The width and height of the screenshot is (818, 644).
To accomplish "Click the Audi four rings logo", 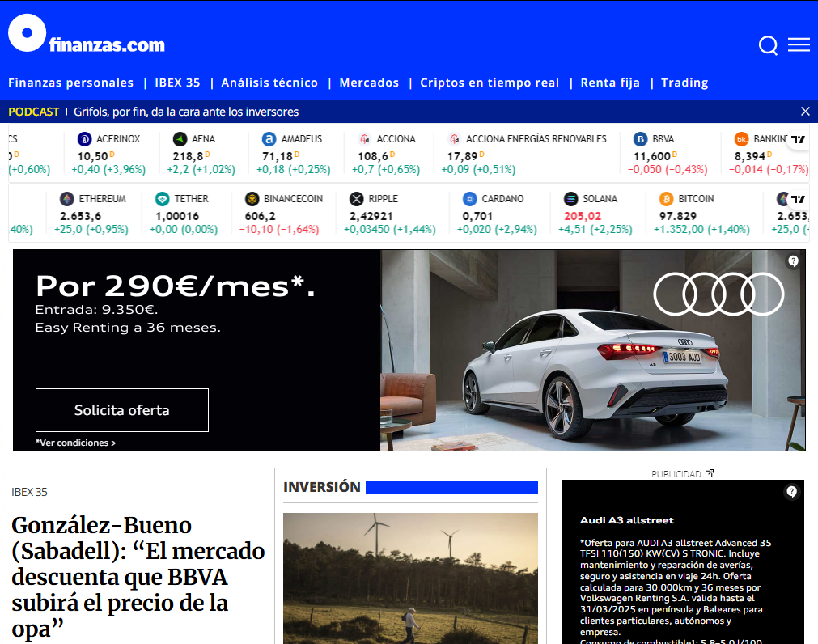I will [718, 294].
